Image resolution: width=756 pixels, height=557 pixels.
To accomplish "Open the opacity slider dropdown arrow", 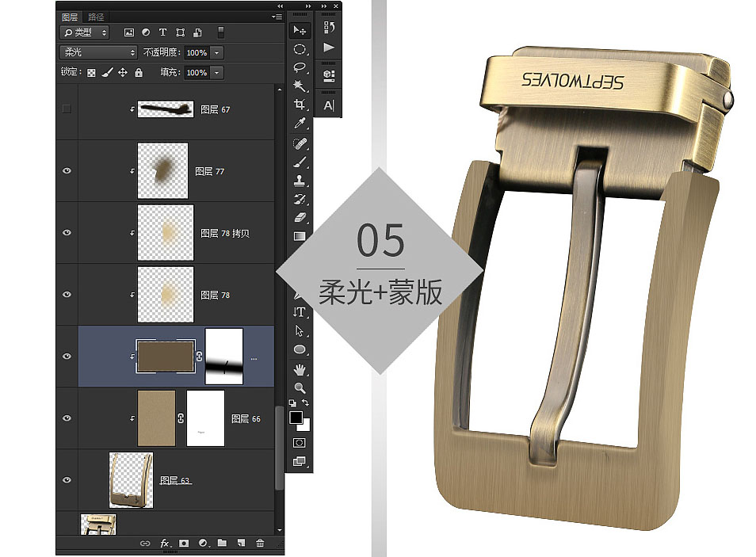I will (217, 52).
